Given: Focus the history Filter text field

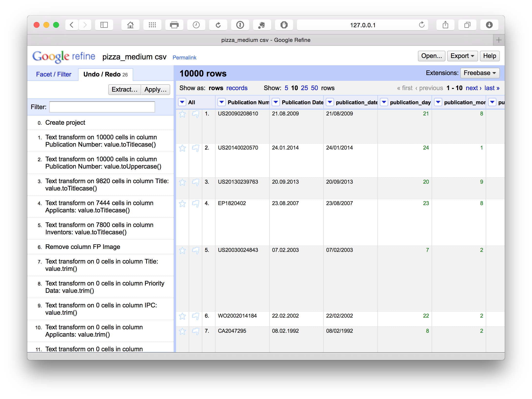Looking at the screenshot, I should (102, 107).
